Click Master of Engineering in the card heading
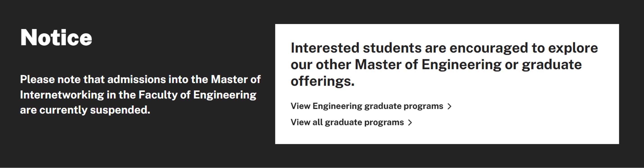This screenshot has width=644, height=168. point(428,64)
